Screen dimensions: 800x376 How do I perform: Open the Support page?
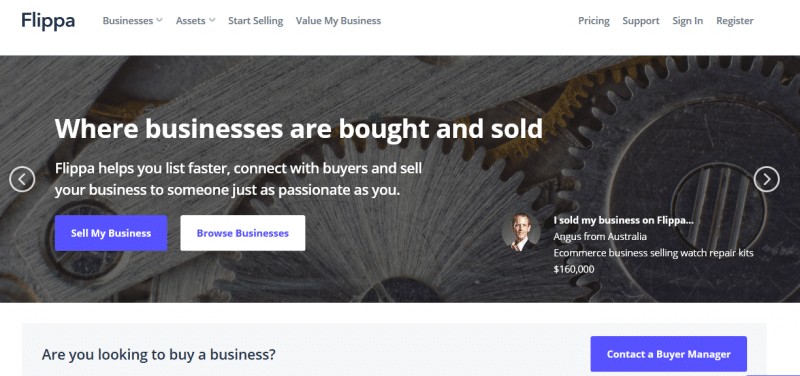click(x=641, y=21)
